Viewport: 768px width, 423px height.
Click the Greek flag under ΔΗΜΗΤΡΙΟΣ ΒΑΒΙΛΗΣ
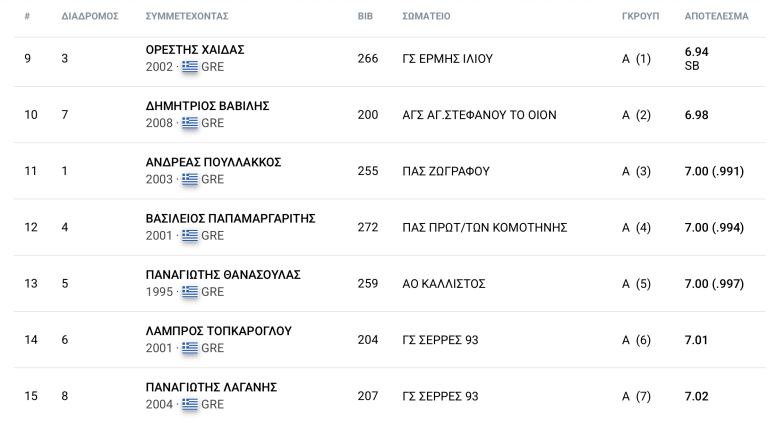tap(190, 123)
